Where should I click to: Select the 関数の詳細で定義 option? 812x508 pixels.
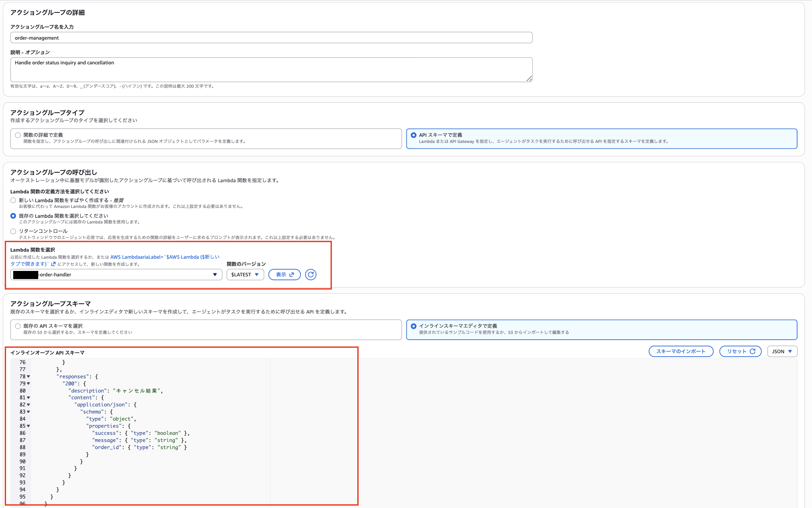[x=18, y=135]
